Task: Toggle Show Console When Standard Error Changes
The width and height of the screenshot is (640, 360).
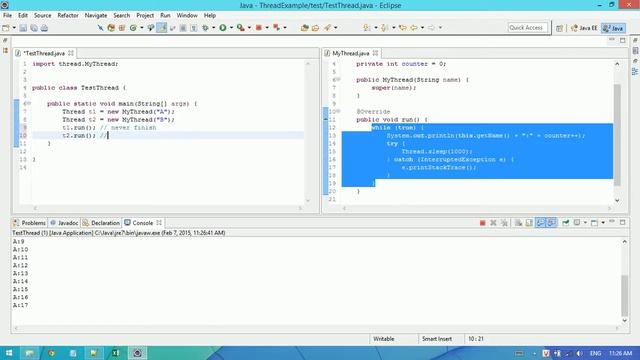Action: [x=552, y=223]
